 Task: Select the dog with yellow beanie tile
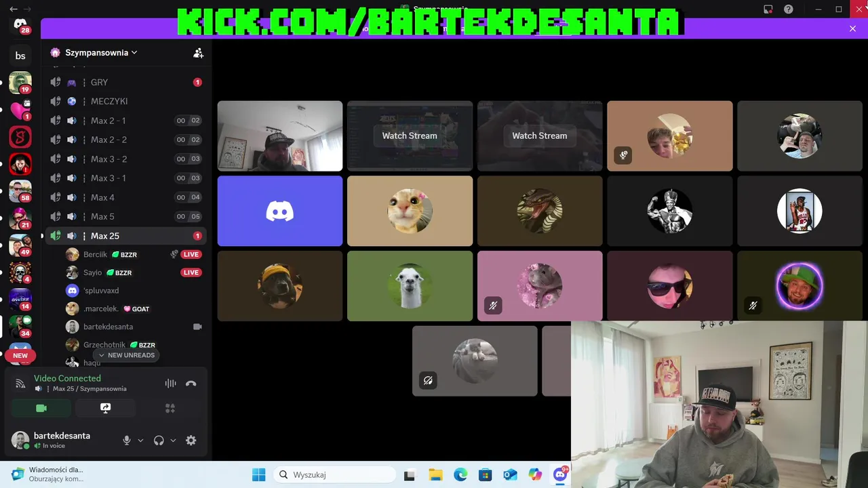point(280,286)
